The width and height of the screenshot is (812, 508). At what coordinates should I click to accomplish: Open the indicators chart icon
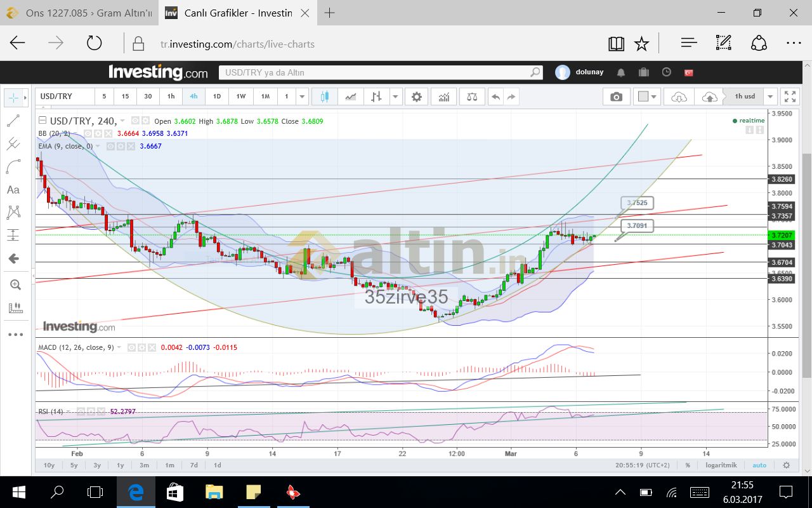tap(443, 97)
